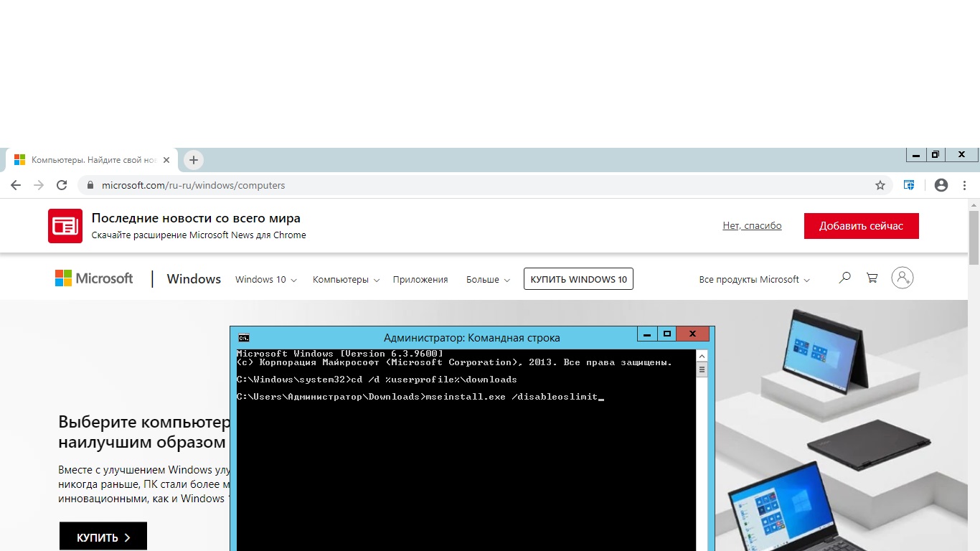Click the КУПИТЬ black button
This screenshot has width=980, height=551.
[103, 537]
